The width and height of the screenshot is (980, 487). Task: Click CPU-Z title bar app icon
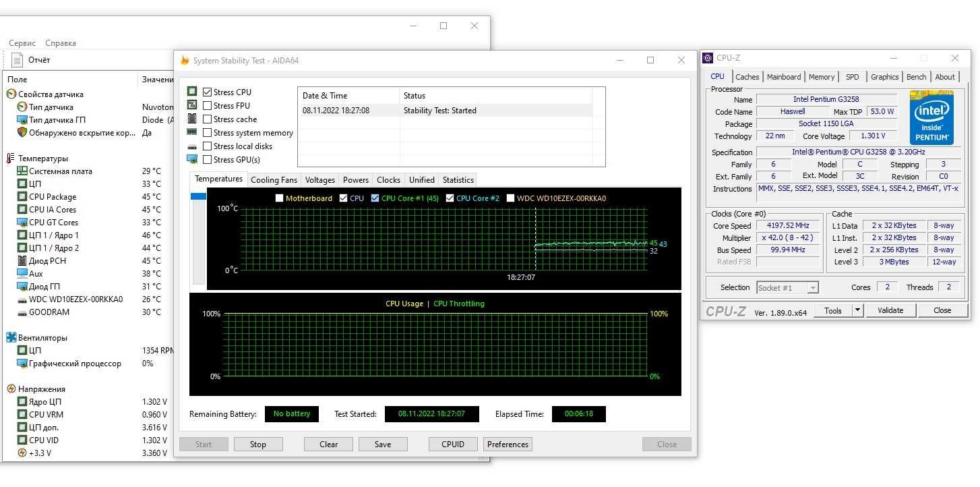tap(708, 58)
